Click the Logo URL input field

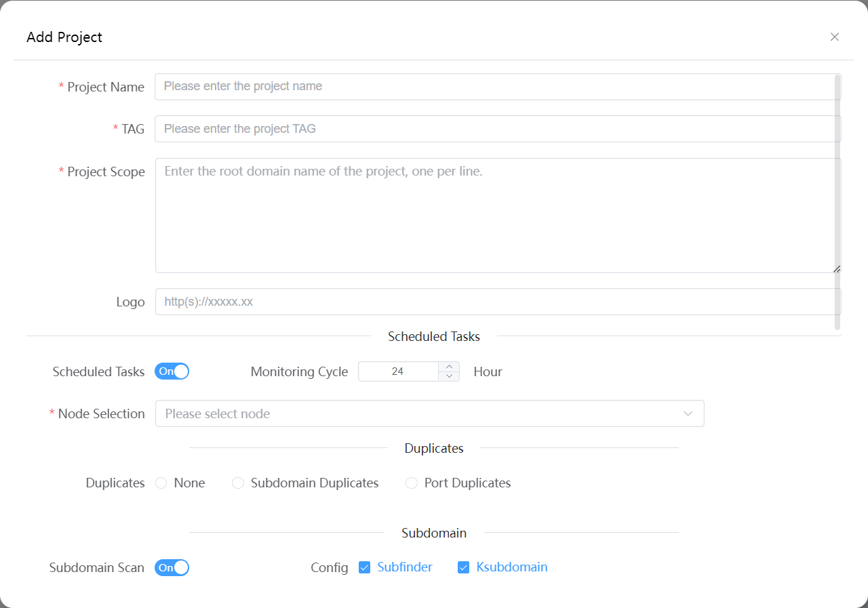(x=497, y=302)
